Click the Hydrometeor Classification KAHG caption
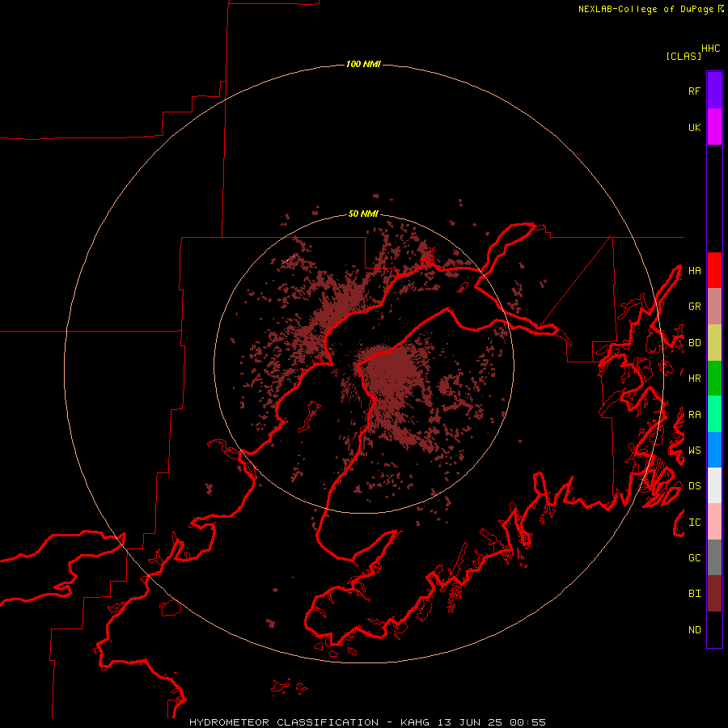 point(367,722)
